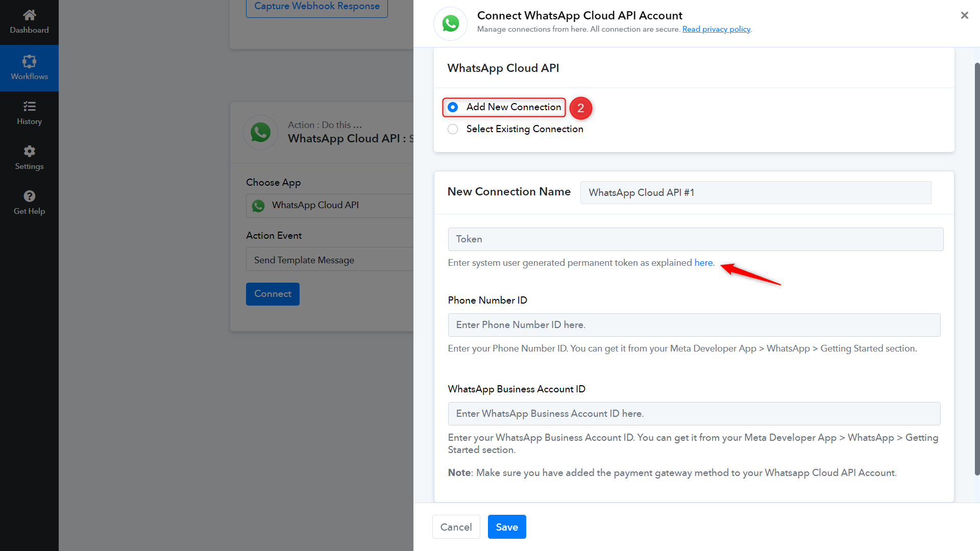Click the 'WhatsApp Business Account ID' label
Image resolution: width=980 pixels, height=551 pixels.
(x=517, y=389)
